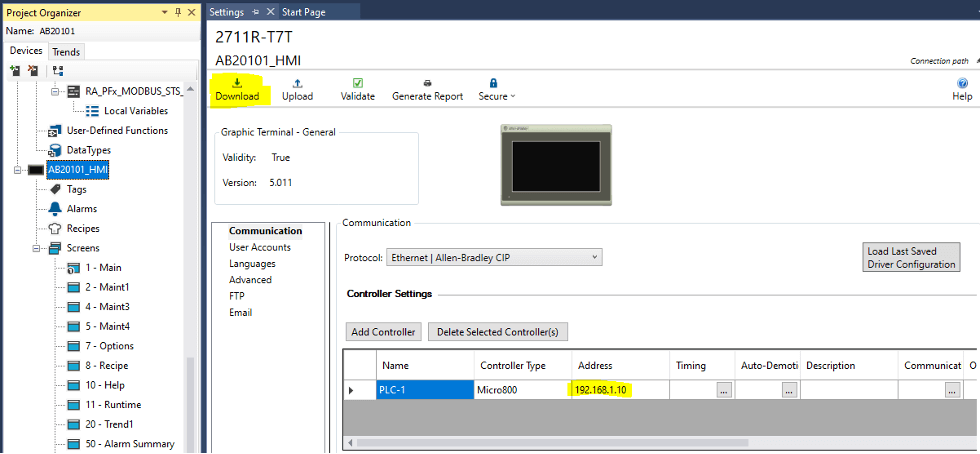Select User Accounts settings category
Image resolution: width=980 pixels, height=454 pixels.
coord(260,247)
